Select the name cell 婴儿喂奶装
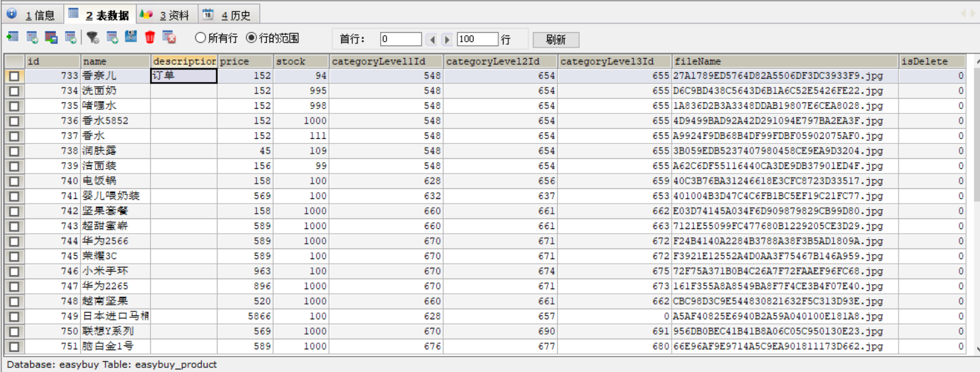The height and width of the screenshot is (372, 980). [115, 196]
